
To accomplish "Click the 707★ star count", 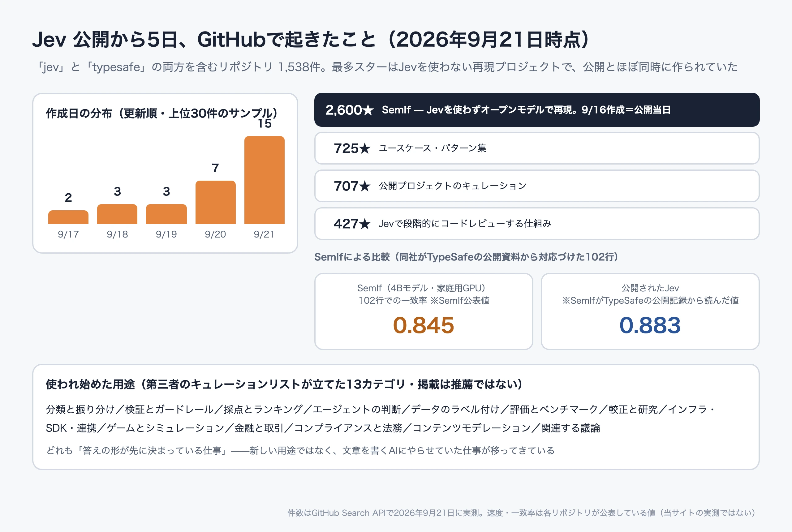I will [x=352, y=186].
